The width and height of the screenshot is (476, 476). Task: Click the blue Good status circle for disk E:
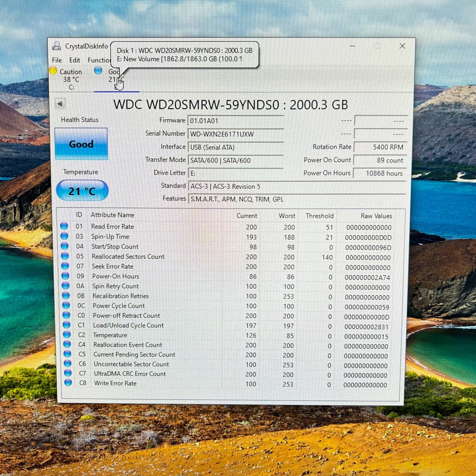[98, 70]
